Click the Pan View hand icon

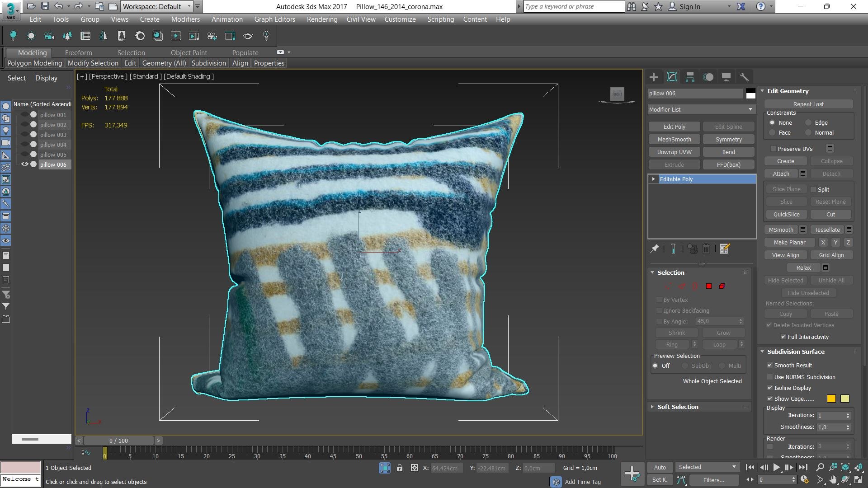(x=833, y=480)
